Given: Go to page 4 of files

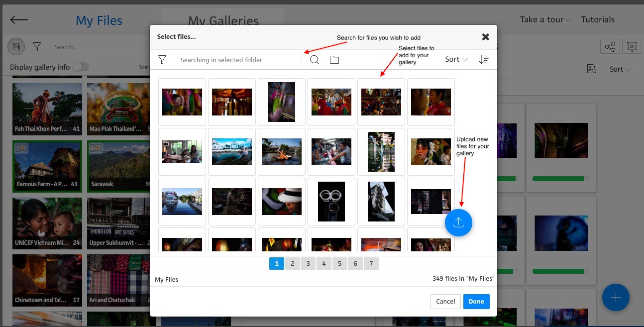Looking at the screenshot, I should coord(324,264).
